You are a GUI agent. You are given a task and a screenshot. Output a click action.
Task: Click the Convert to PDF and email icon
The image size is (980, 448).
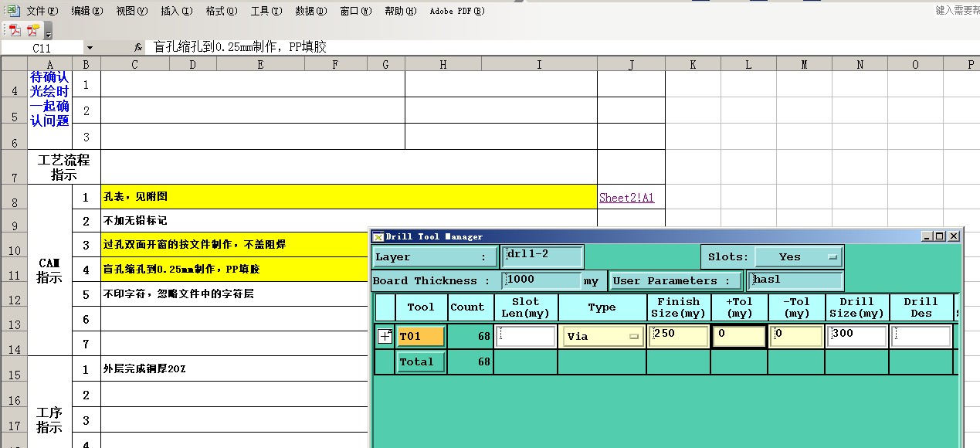32,30
